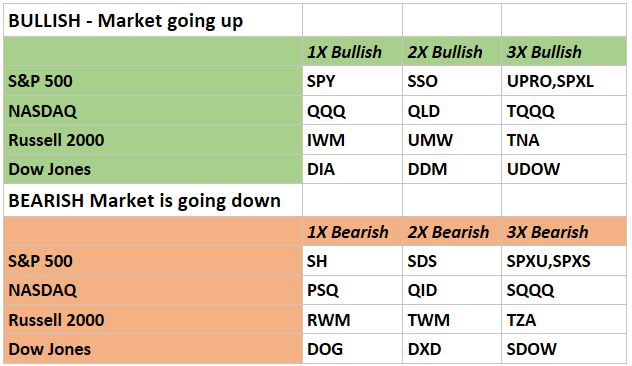This screenshot has width=632, height=366.
Task: Select the '3X Bullish' header cell
Action: [x=564, y=51]
